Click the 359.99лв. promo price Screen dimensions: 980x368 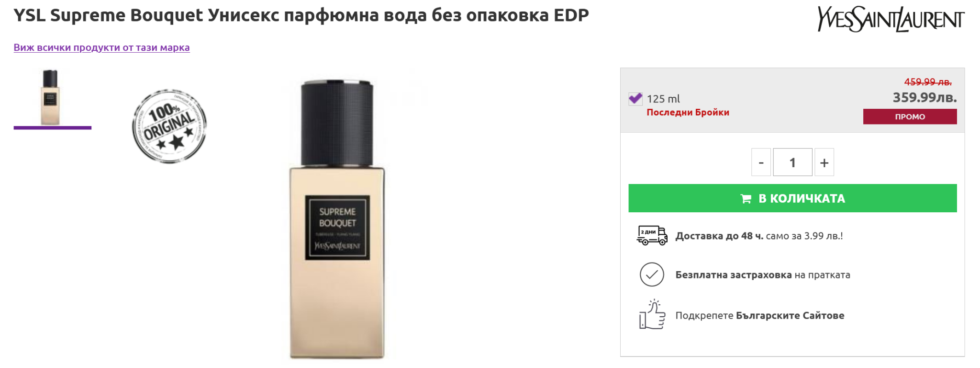(924, 97)
